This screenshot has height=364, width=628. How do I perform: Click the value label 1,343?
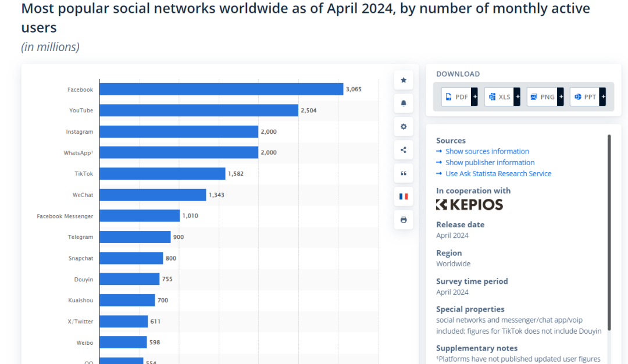[x=217, y=195]
